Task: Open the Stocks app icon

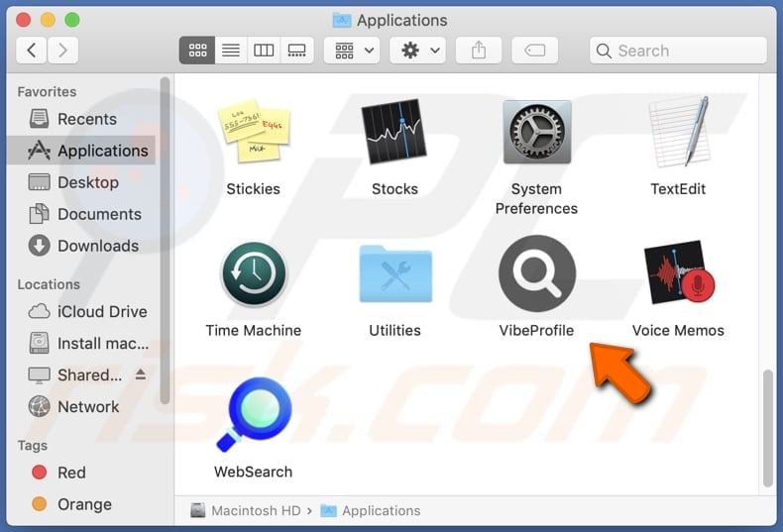Action: [394, 132]
